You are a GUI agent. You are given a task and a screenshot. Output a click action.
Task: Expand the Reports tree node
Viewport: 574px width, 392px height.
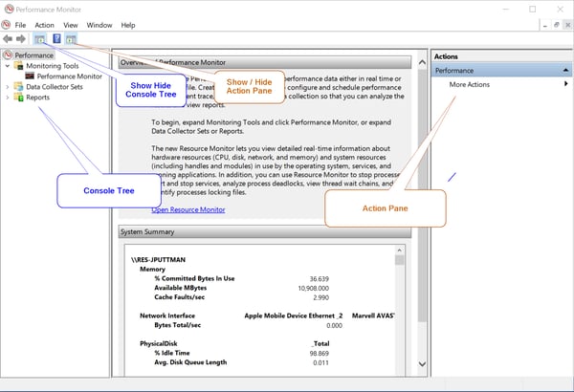(8, 97)
